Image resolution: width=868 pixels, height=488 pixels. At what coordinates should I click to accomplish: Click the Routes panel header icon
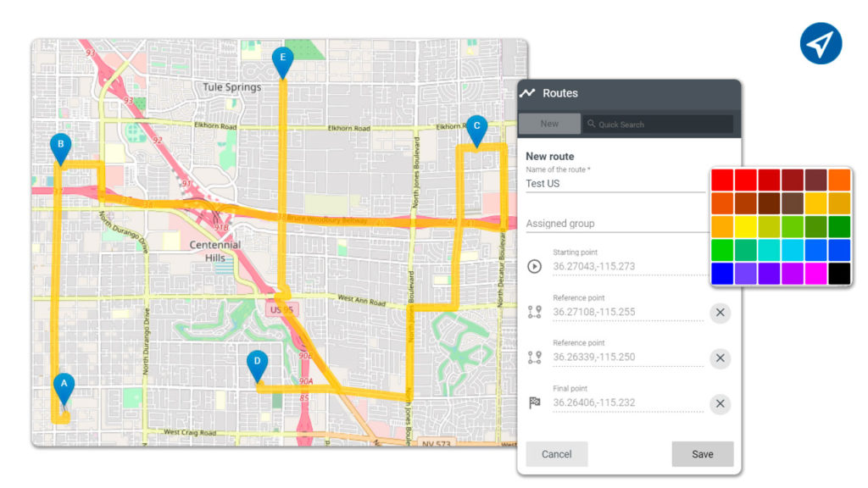click(x=527, y=93)
